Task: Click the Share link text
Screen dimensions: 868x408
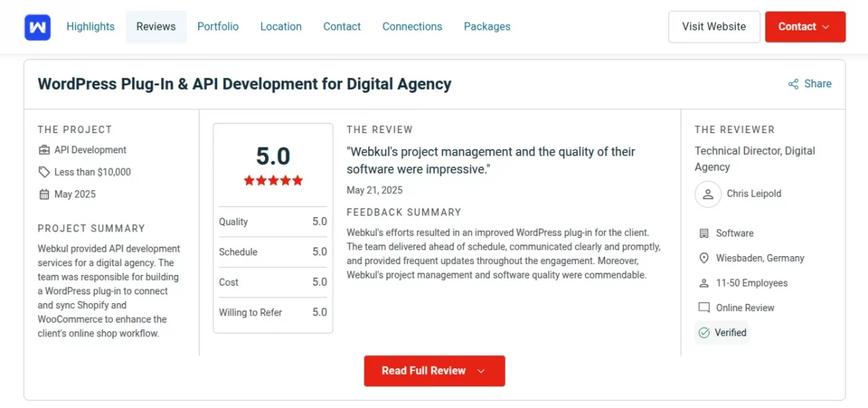Action: tap(818, 84)
